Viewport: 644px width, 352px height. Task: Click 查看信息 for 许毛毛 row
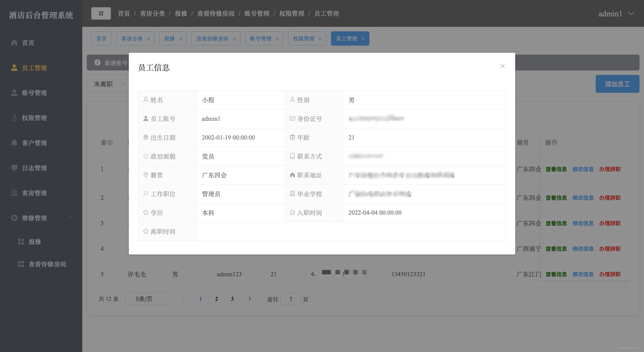[x=556, y=274]
